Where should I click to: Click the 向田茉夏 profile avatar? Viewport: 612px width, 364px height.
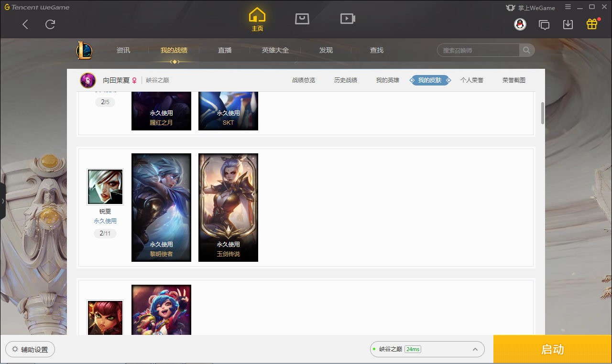point(88,80)
